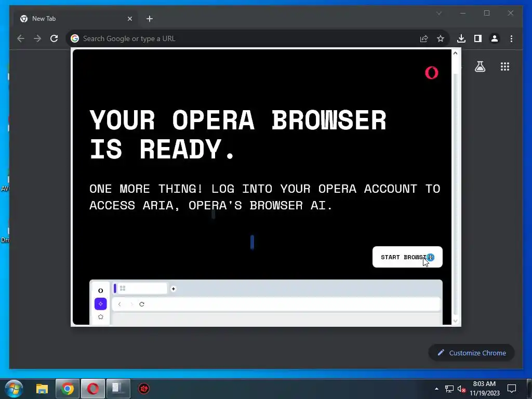Click the plus new-tab button in the Opera preview

coord(174,289)
